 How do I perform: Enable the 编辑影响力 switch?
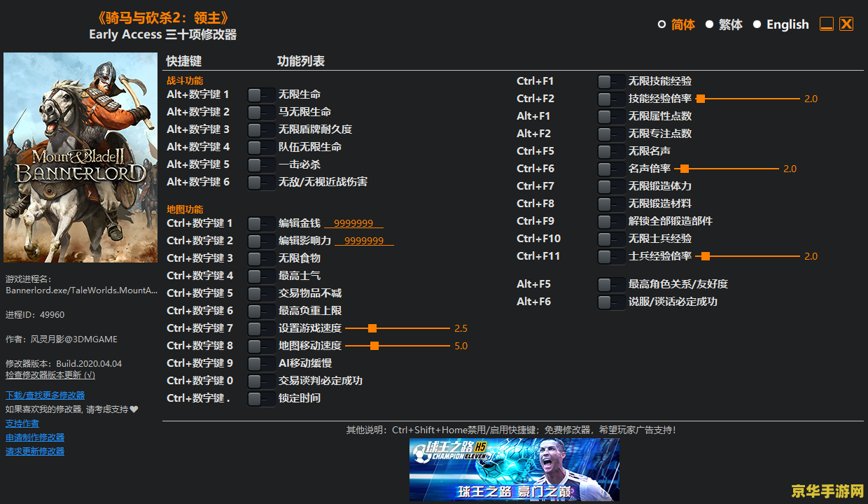(x=261, y=241)
